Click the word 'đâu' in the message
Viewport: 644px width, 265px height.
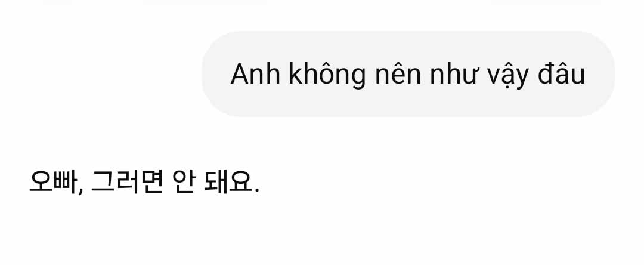tap(562, 75)
